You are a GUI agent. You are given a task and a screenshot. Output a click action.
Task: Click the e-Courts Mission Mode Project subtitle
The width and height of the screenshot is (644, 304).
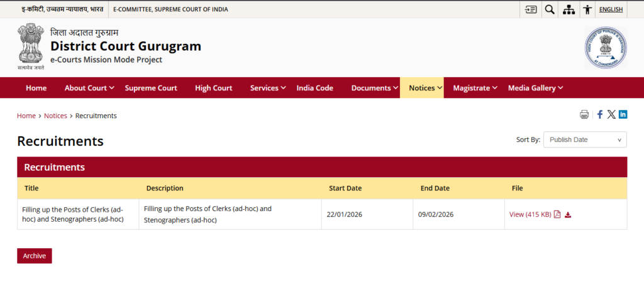coord(106,60)
